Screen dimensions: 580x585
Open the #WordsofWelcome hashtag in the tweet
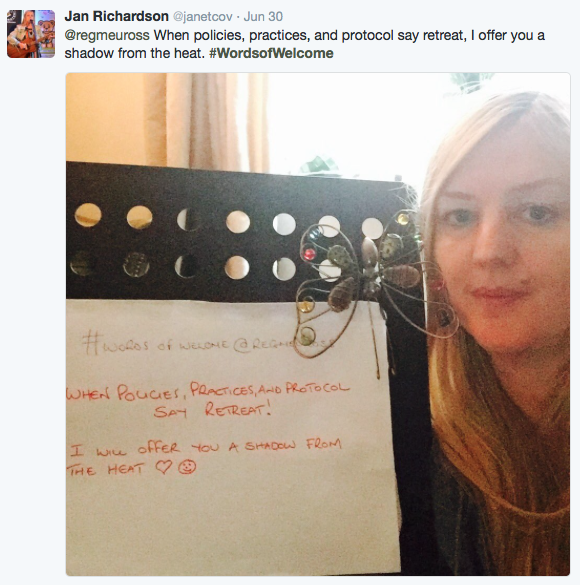coord(271,53)
